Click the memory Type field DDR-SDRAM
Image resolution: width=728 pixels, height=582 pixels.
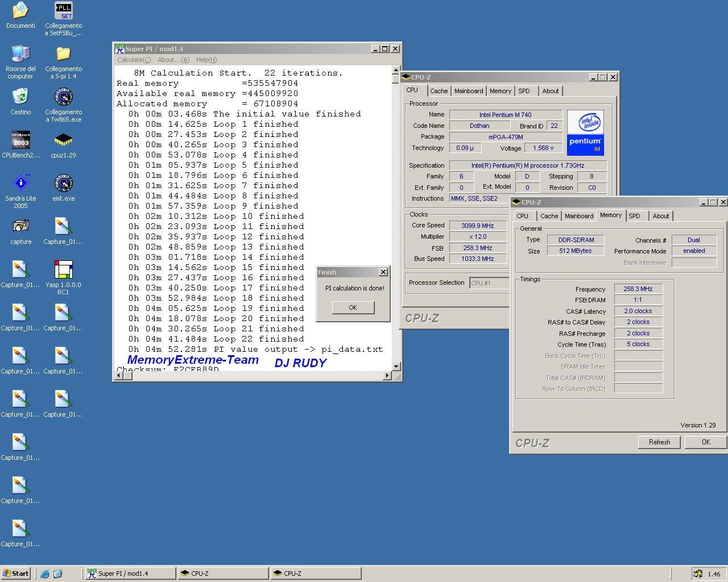point(576,240)
